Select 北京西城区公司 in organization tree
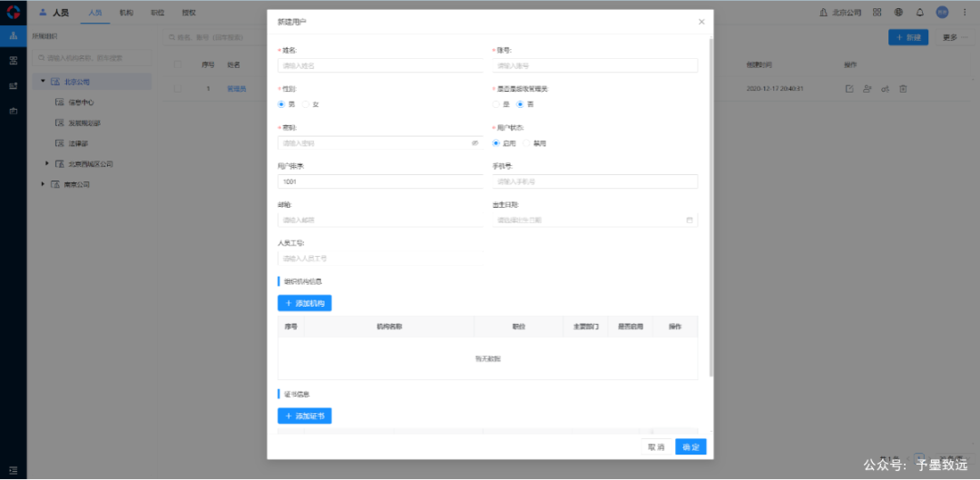 [x=91, y=163]
